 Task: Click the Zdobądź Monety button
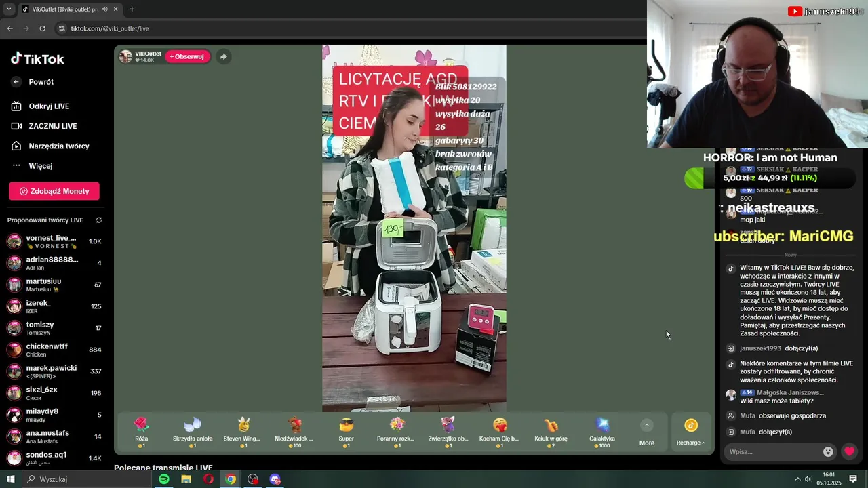point(54,191)
